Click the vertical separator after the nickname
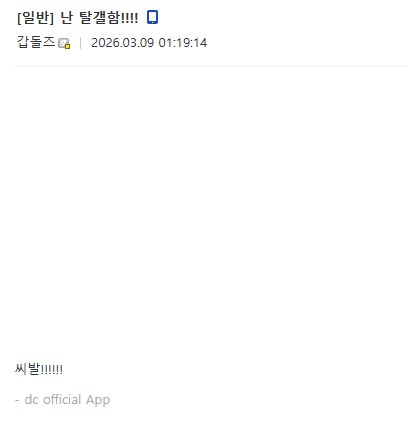The image size is (408, 442). click(80, 43)
